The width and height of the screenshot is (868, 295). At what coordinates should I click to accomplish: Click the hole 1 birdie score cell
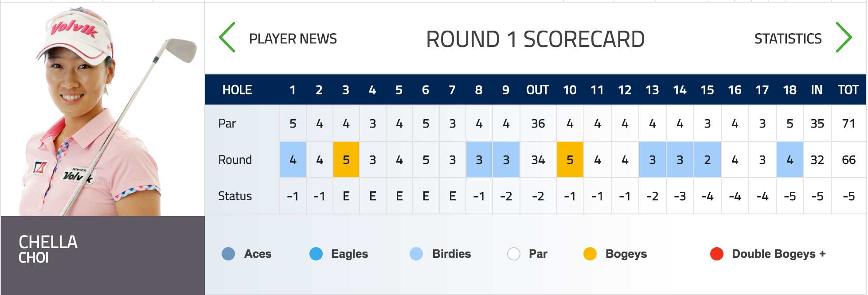(293, 159)
